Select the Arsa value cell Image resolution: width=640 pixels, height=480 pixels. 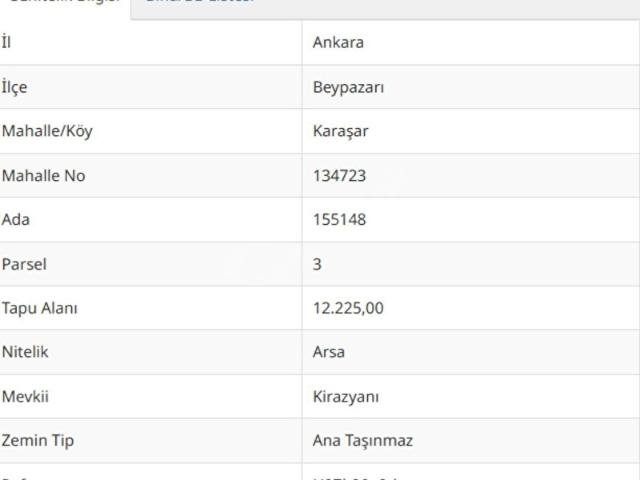point(329,352)
